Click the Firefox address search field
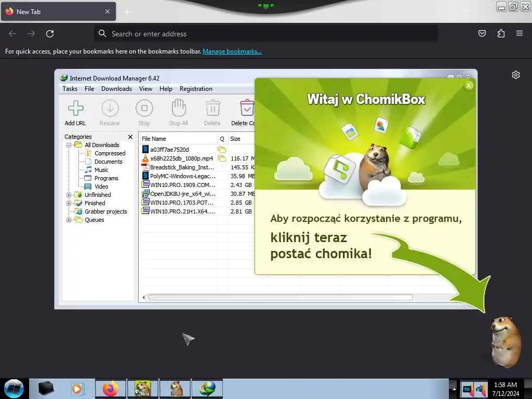The width and height of the screenshot is (532, 399). pyautogui.click(x=265, y=34)
